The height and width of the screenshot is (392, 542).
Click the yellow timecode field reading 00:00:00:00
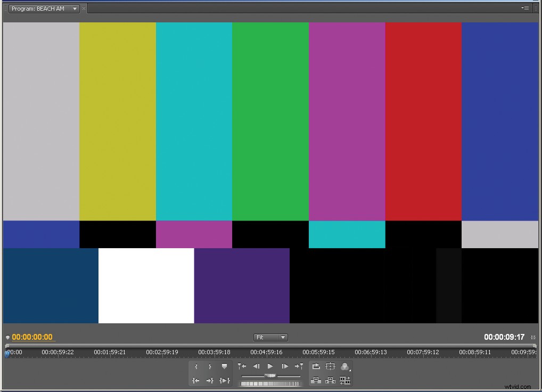32,337
